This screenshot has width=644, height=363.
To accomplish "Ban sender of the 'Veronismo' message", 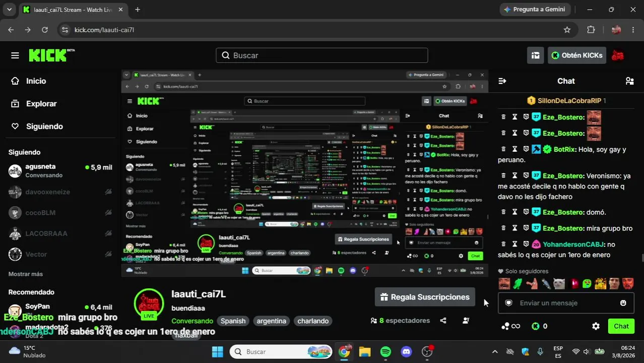I will point(526,176).
